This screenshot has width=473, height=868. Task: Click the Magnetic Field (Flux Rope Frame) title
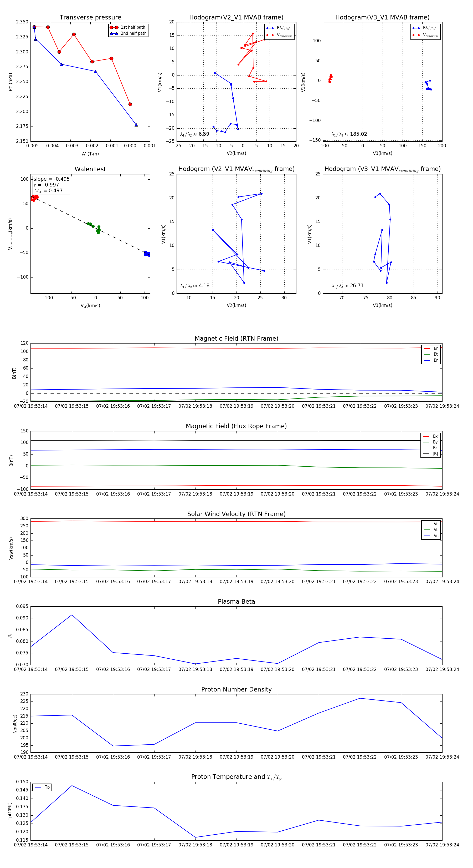[x=236, y=426]
